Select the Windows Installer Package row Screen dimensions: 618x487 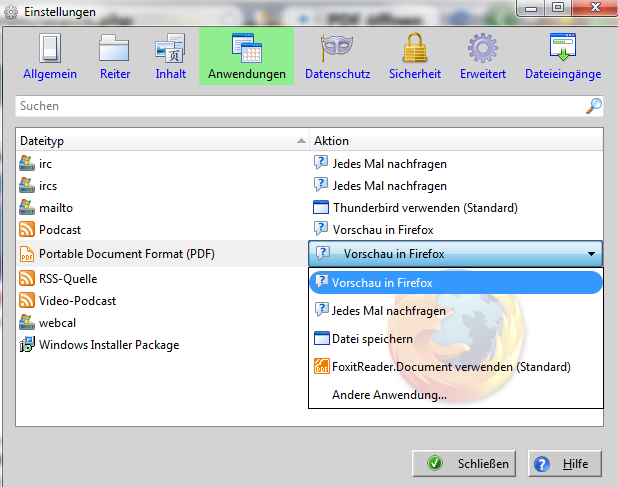(162, 345)
